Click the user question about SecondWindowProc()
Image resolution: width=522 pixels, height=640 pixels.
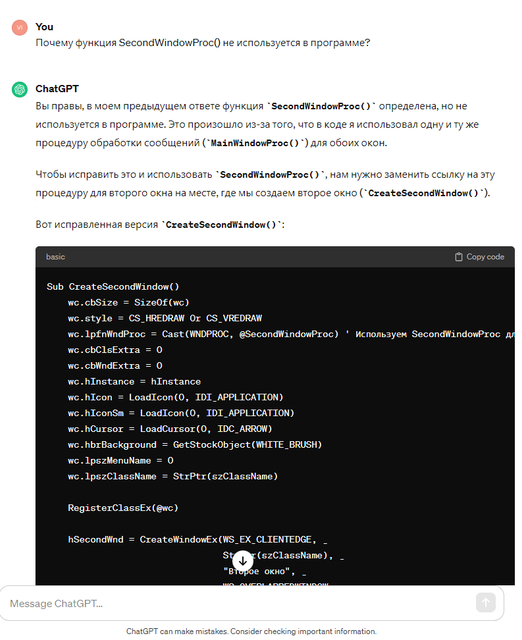[202, 43]
